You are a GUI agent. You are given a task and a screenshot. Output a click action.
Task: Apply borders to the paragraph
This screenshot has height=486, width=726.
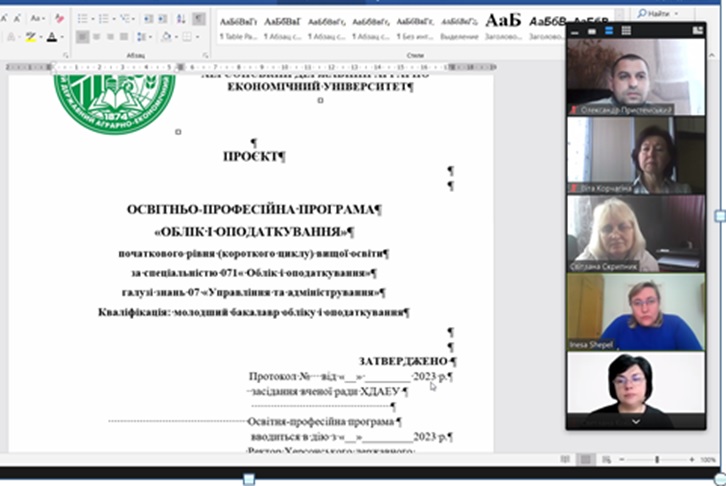(x=187, y=37)
